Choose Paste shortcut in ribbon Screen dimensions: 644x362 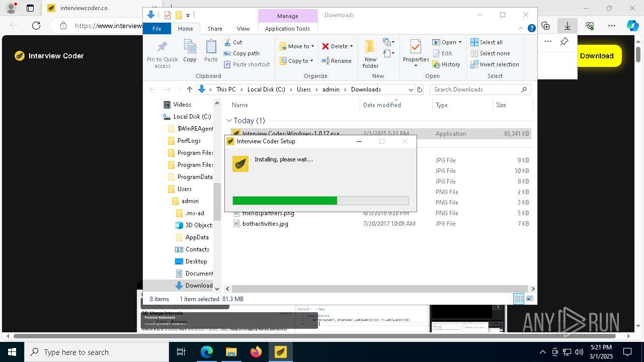click(247, 64)
